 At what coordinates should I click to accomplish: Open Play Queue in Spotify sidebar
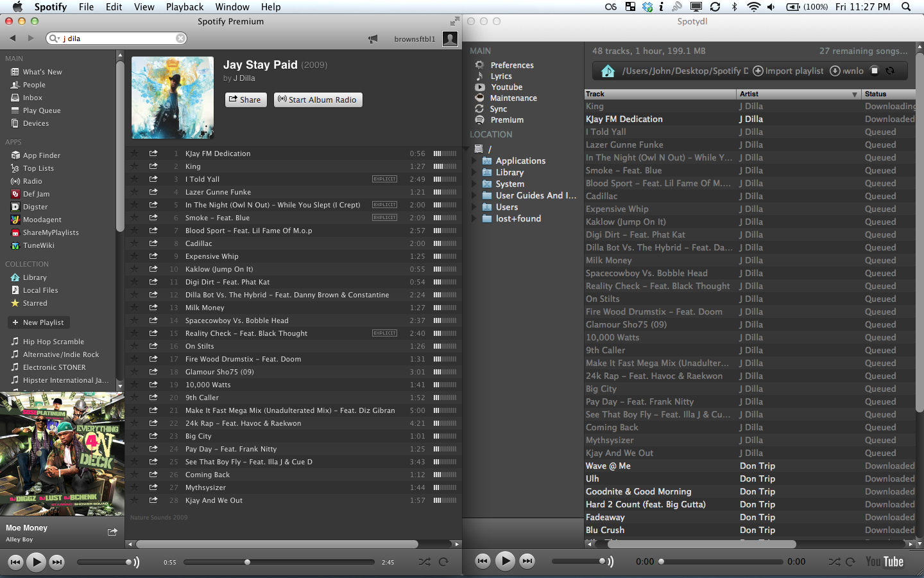[42, 110]
